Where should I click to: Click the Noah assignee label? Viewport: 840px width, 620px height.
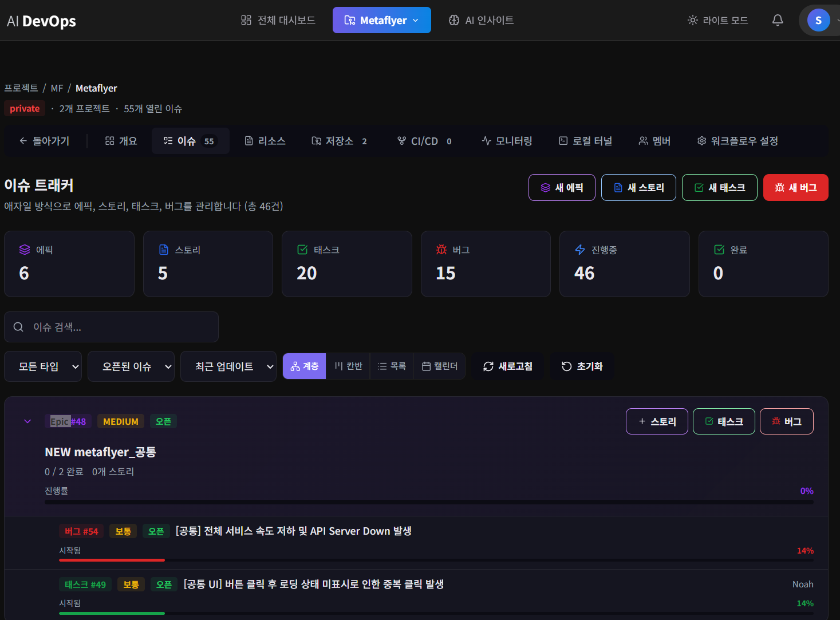[803, 585]
